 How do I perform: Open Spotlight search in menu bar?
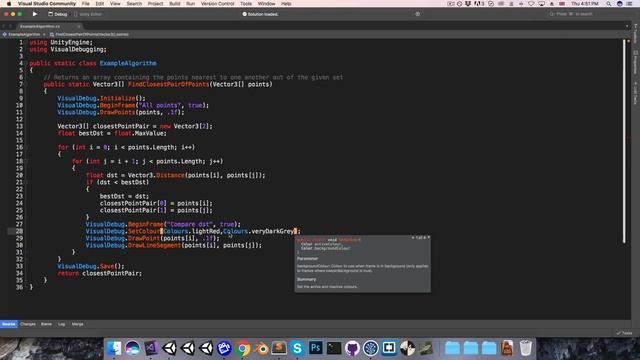pyautogui.click(x=609, y=4)
